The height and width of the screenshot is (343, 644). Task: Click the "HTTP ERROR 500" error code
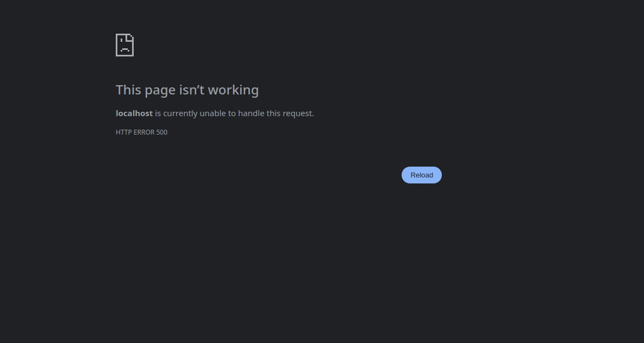(x=142, y=132)
